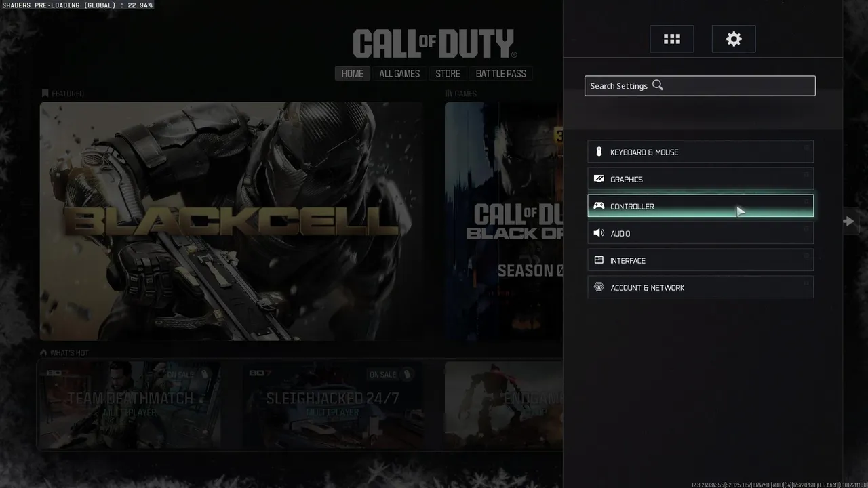Open Account & Network settings
The height and width of the screenshot is (488, 868).
pos(701,287)
